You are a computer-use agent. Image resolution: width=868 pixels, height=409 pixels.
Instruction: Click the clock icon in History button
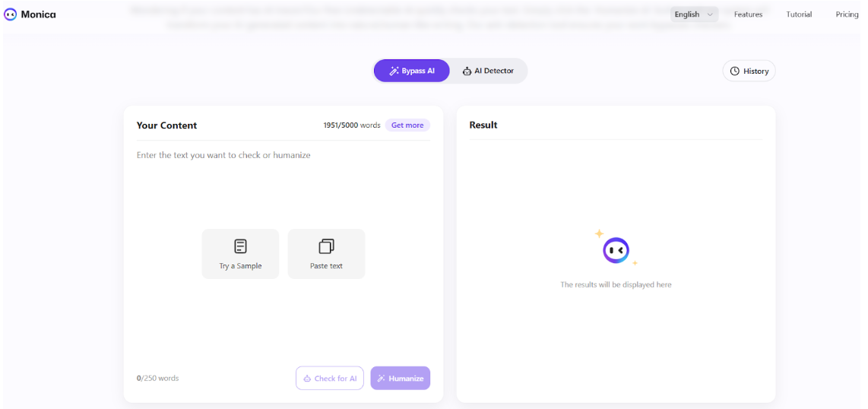(x=735, y=71)
